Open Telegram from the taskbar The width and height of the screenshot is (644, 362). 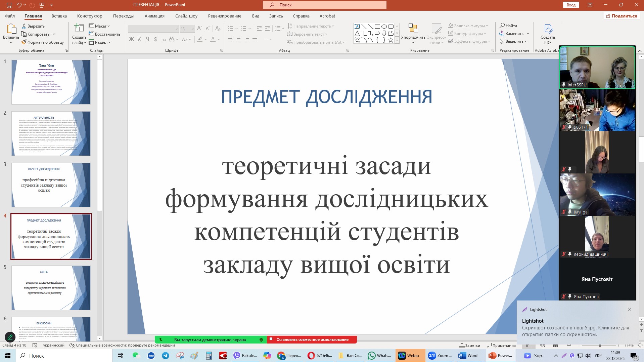coord(166,356)
